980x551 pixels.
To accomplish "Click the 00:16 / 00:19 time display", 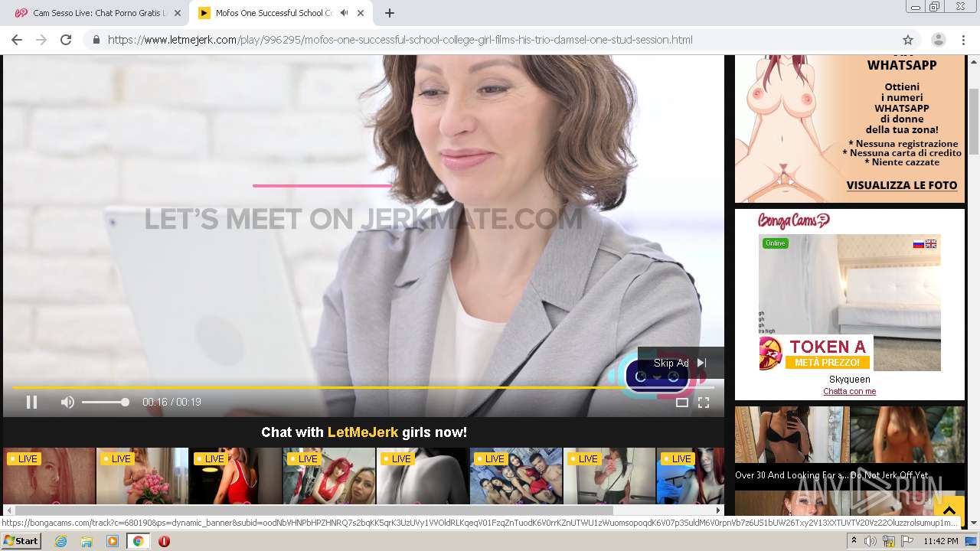I will [x=171, y=403].
